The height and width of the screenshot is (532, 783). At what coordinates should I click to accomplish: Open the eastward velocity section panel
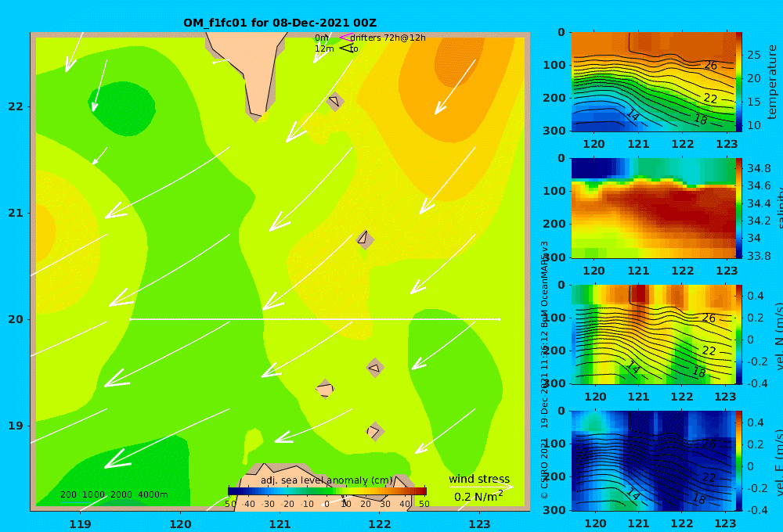click(653, 461)
